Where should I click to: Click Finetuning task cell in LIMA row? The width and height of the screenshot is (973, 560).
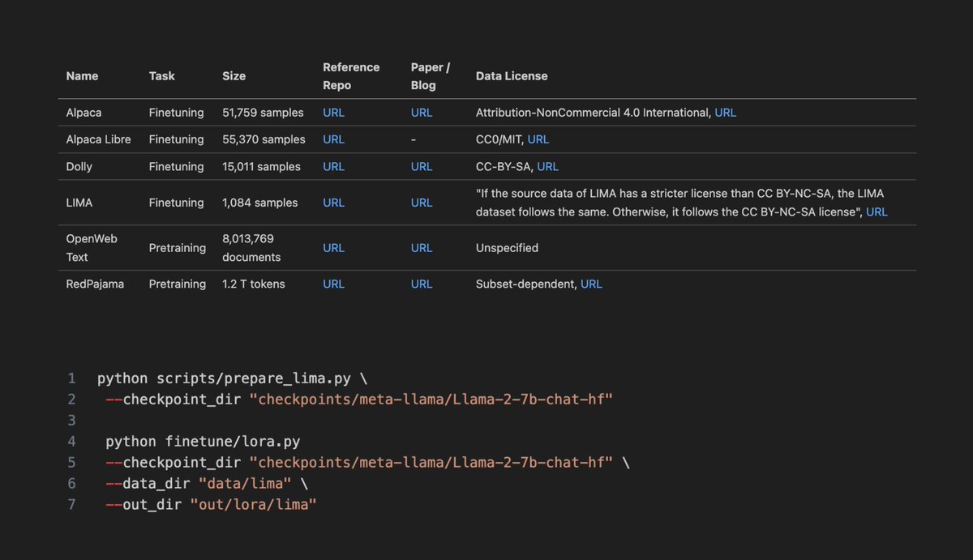point(177,203)
